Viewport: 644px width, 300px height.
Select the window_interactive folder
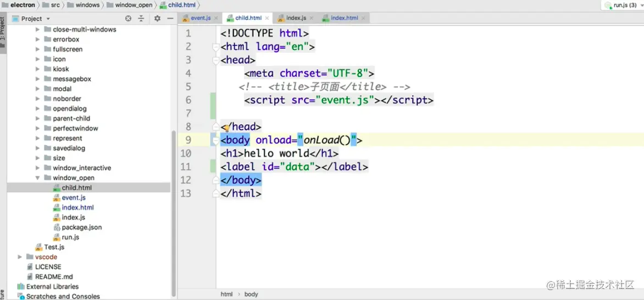(x=82, y=168)
